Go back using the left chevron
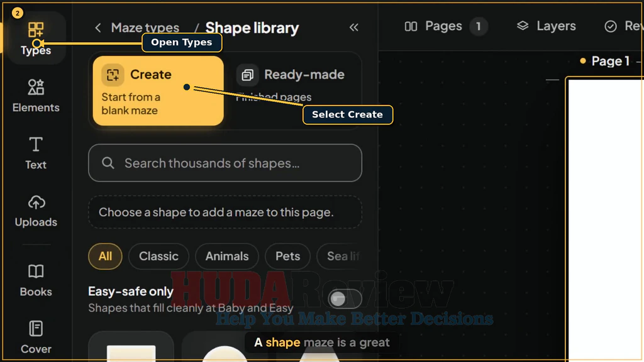 click(97, 28)
